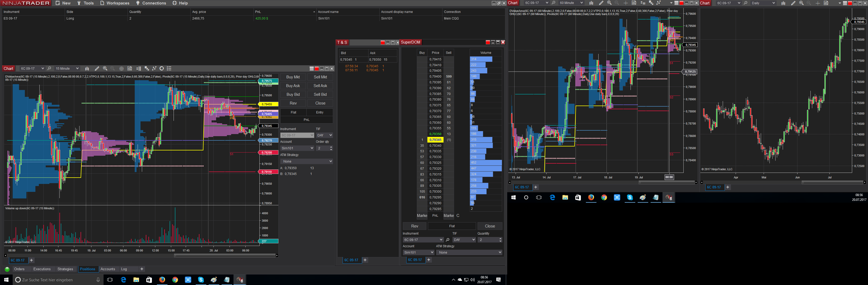Open the Workspaces menu
This screenshot has height=285, width=868.
coord(115,3)
